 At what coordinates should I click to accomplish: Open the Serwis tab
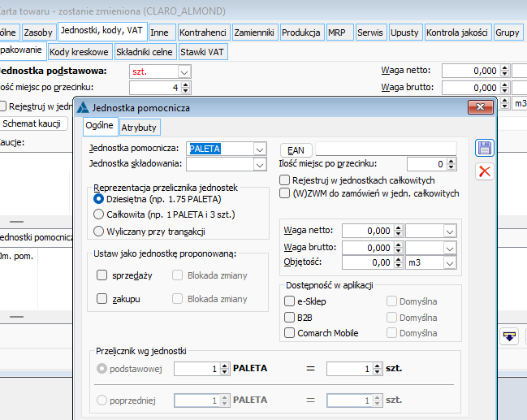[370, 32]
